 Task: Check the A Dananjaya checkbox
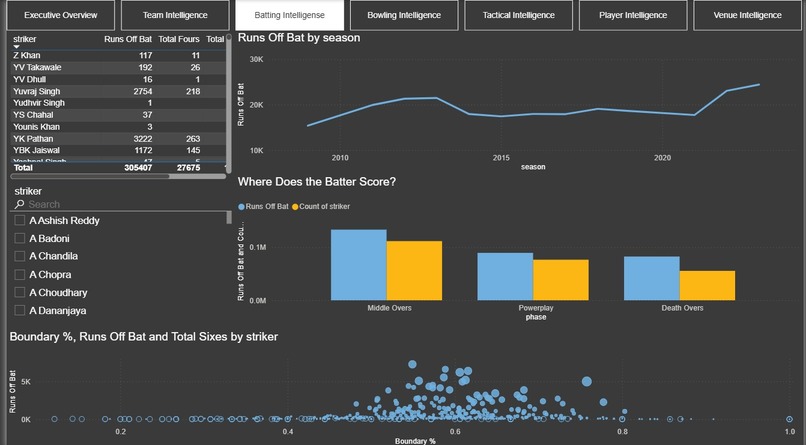(x=20, y=310)
